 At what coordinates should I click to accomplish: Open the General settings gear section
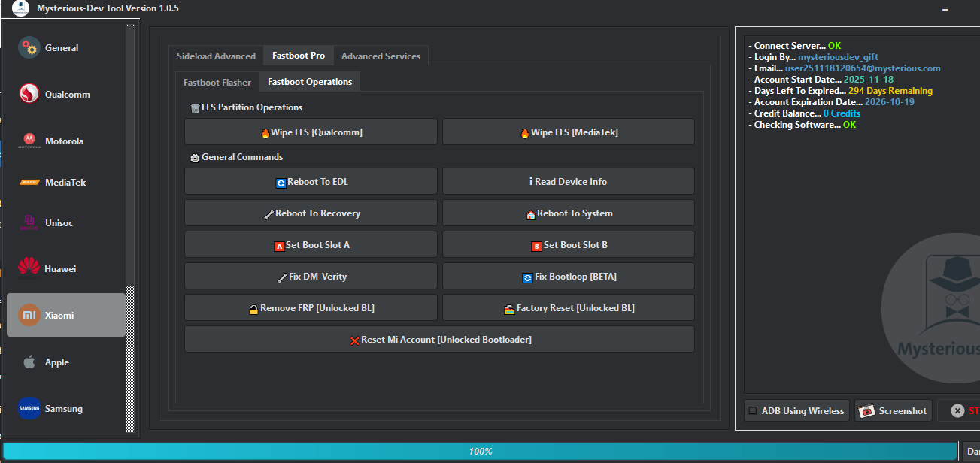[65, 47]
